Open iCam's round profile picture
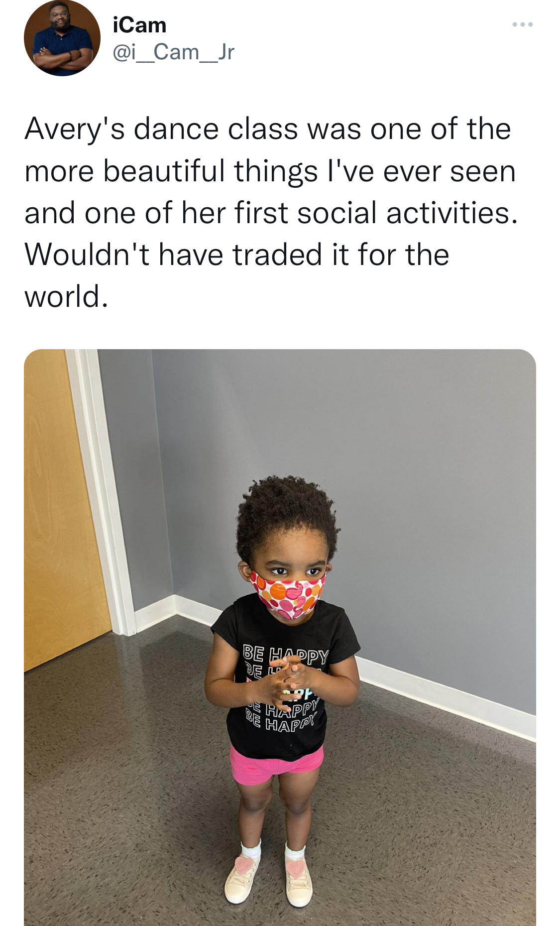560x926 pixels. coord(62,38)
